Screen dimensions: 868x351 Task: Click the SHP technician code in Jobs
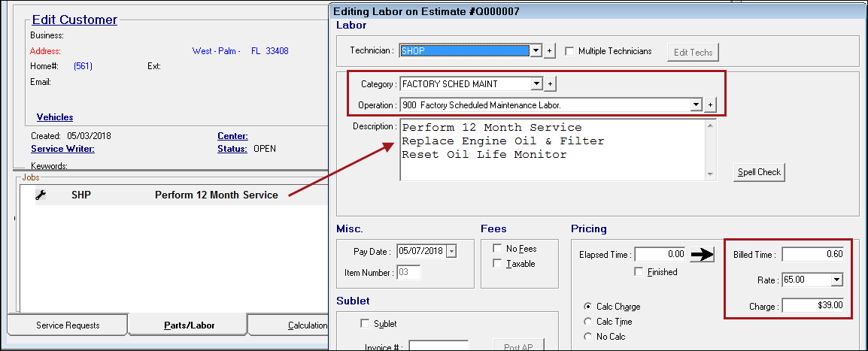pyautogui.click(x=80, y=195)
